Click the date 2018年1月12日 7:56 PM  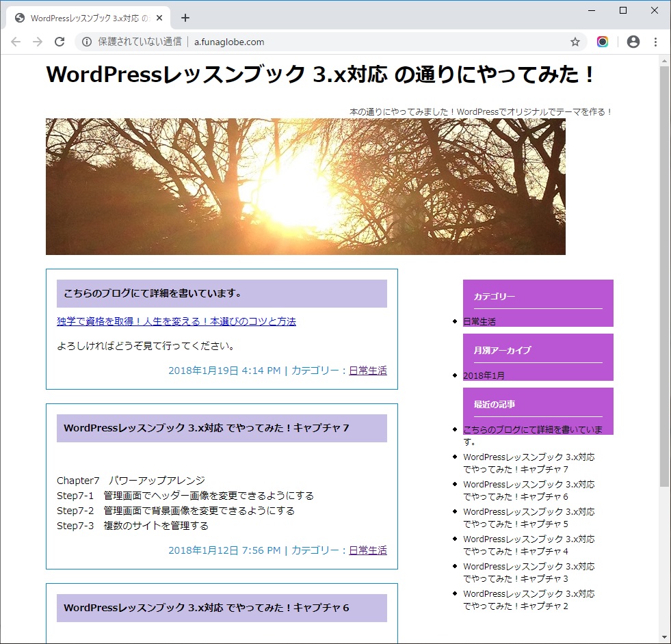pos(224,550)
